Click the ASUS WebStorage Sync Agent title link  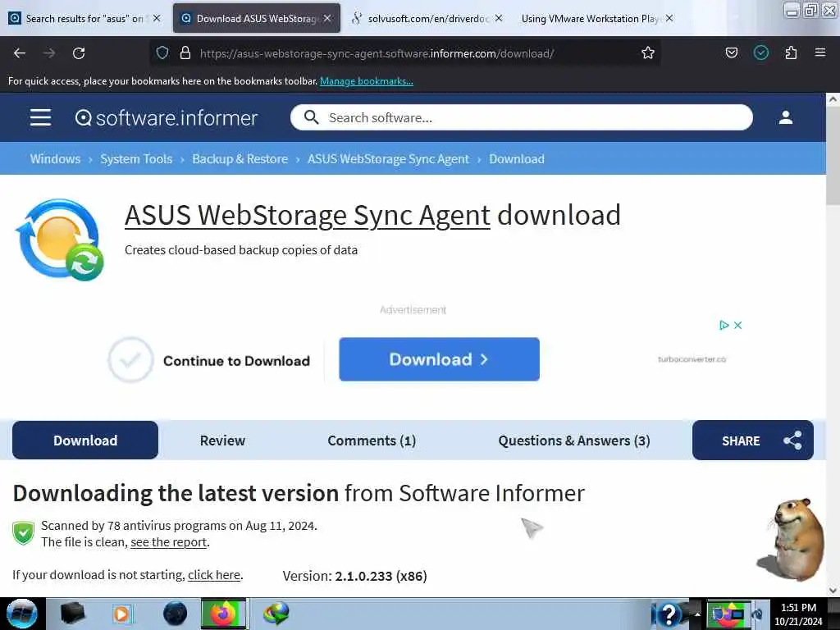[308, 216]
